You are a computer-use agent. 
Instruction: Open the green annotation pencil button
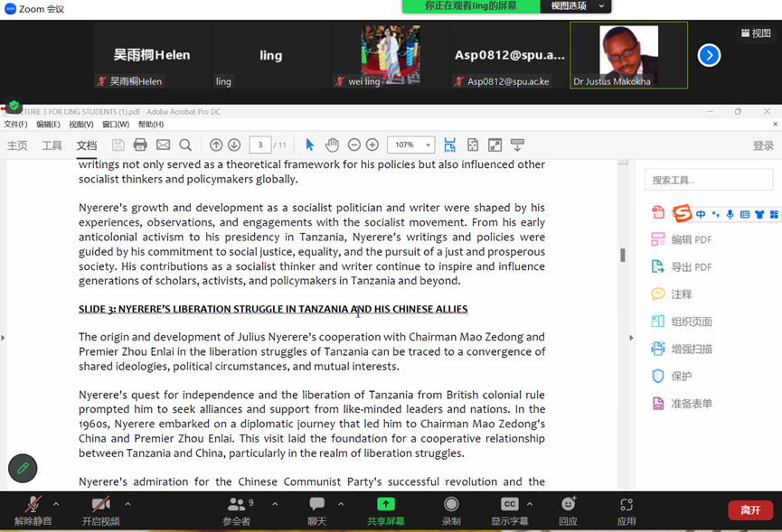pyautogui.click(x=23, y=468)
